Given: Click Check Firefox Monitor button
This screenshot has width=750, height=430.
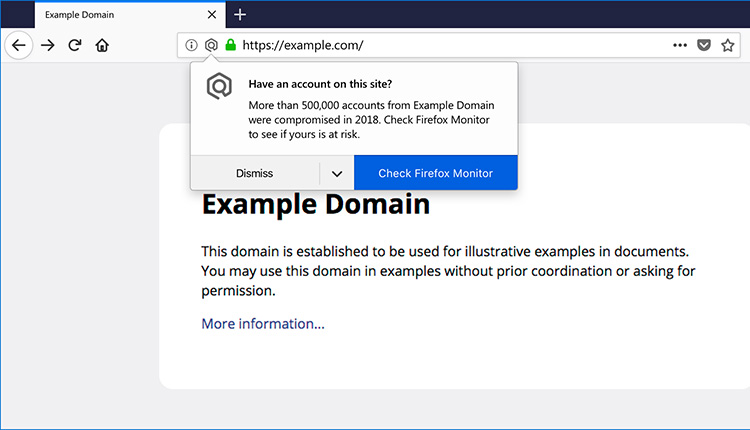Looking at the screenshot, I should [x=435, y=173].
